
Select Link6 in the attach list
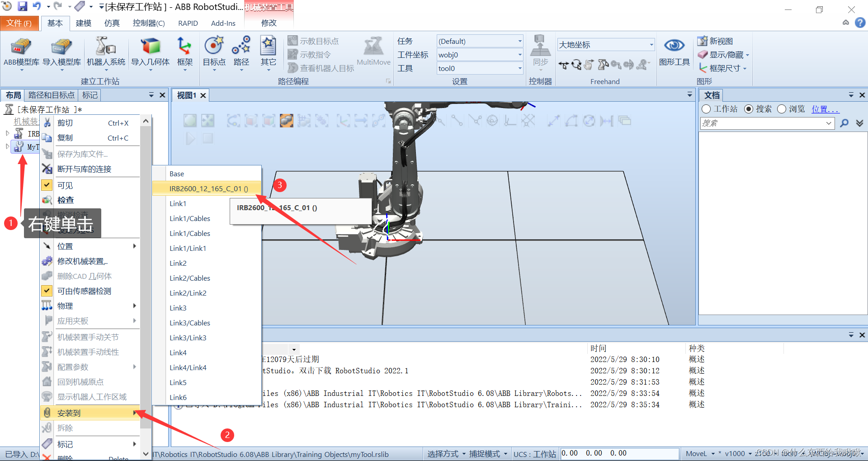[x=207, y=397]
